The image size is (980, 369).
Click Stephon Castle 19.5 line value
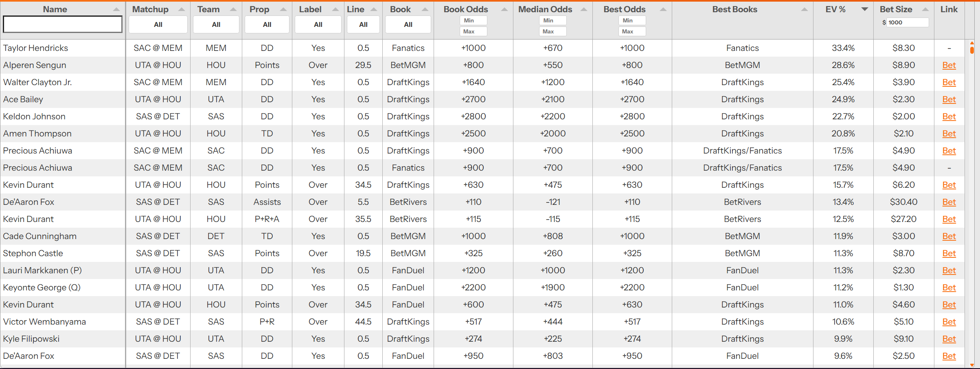(x=363, y=253)
